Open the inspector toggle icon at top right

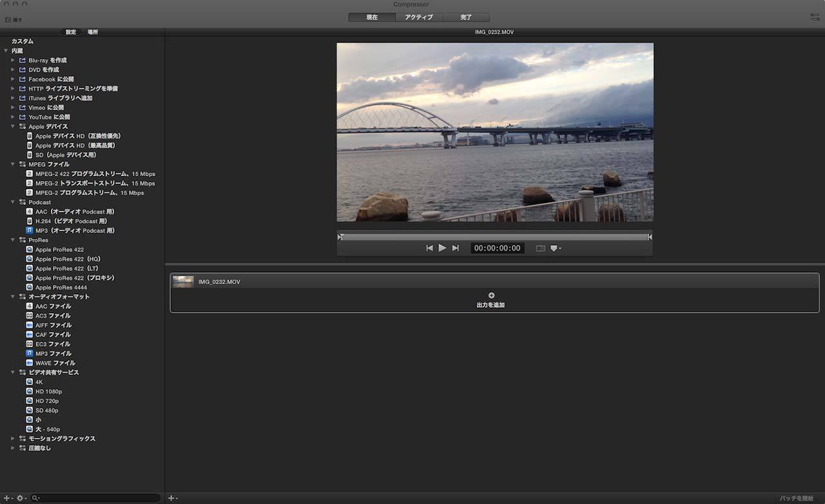point(815,17)
